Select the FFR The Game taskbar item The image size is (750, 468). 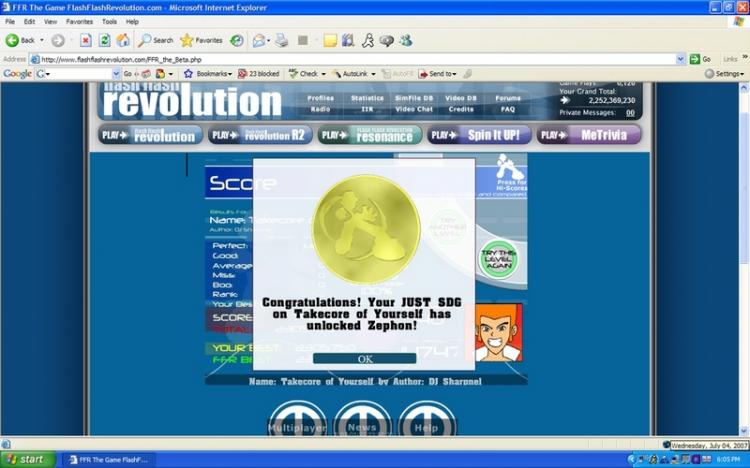pos(109,460)
